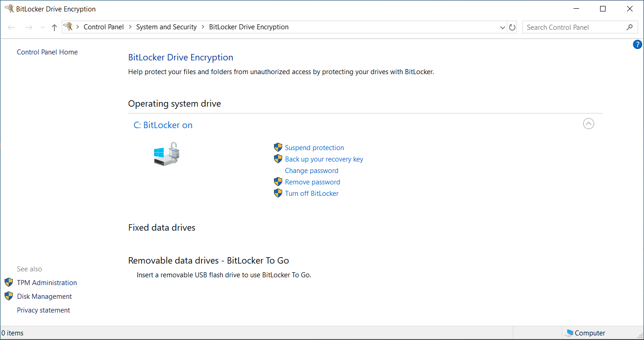Expand the chevron after System and Security
This screenshot has height=340, width=644.
(x=203, y=27)
